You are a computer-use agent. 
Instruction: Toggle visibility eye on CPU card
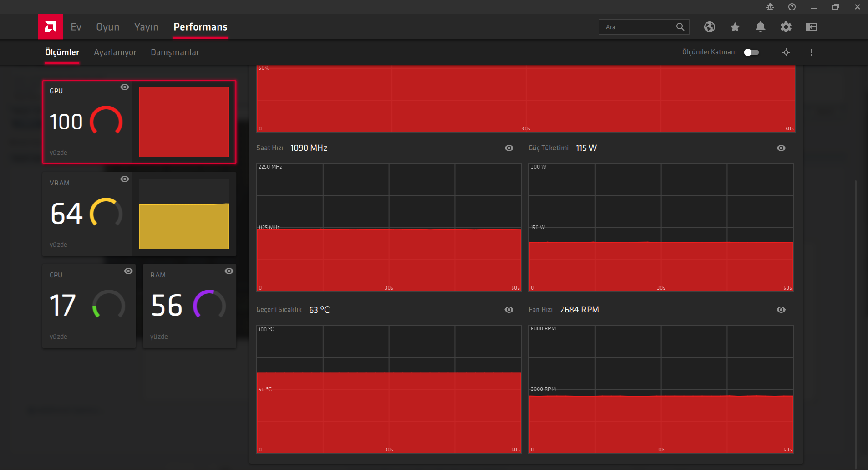[x=128, y=271]
